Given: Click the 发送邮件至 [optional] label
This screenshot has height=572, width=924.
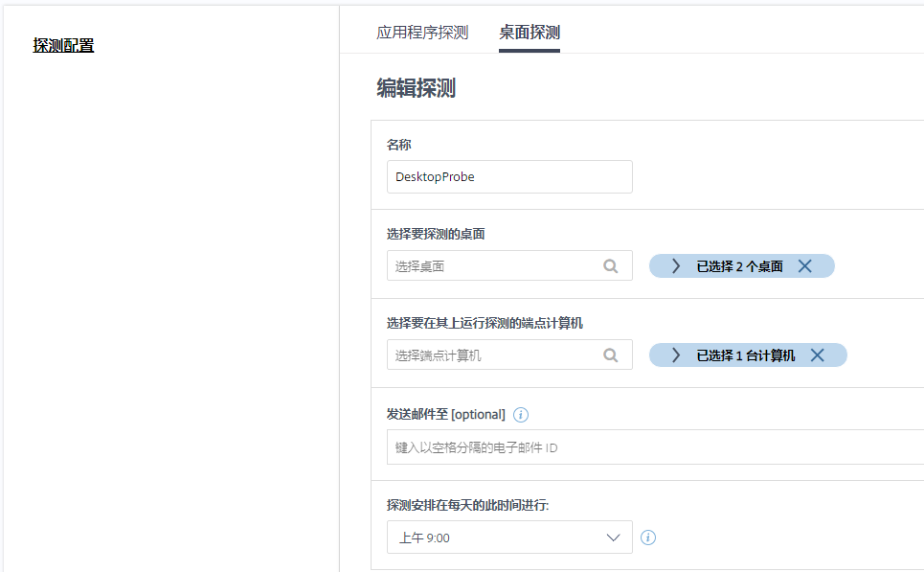Looking at the screenshot, I should [x=445, y=415].
